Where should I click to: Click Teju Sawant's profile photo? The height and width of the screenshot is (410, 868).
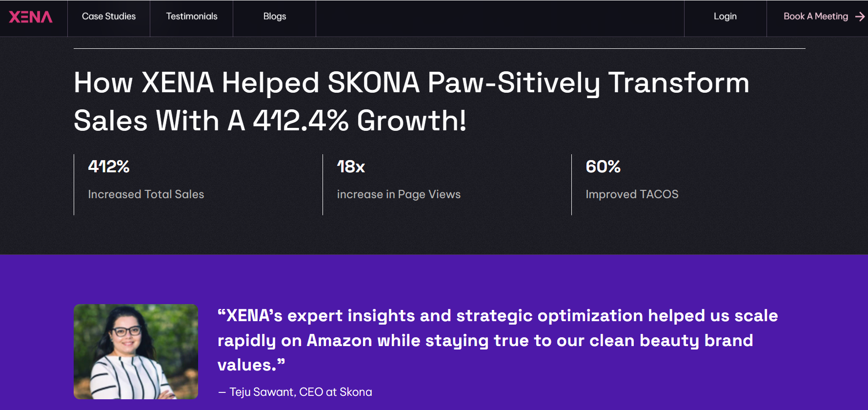pyautogui.click(x=136, y=351)
